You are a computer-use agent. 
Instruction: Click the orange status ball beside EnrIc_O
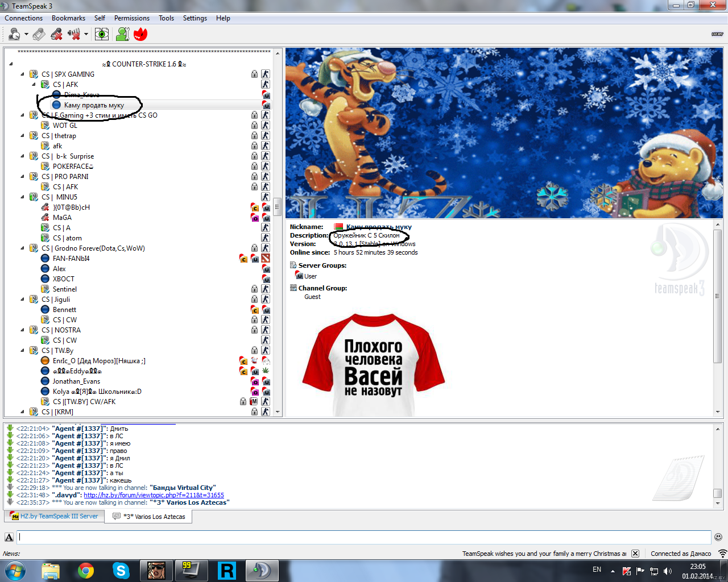pos(45,361)
